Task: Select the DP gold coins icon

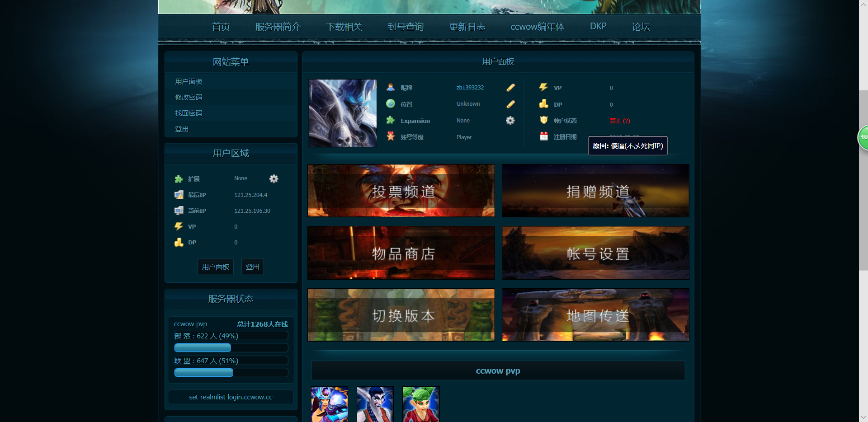Action: point(543,104)
